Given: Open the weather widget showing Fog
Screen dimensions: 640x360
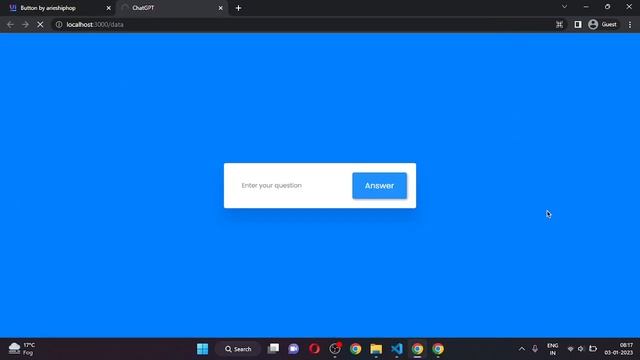Looking at the screenshot, I should click(22, 349).
